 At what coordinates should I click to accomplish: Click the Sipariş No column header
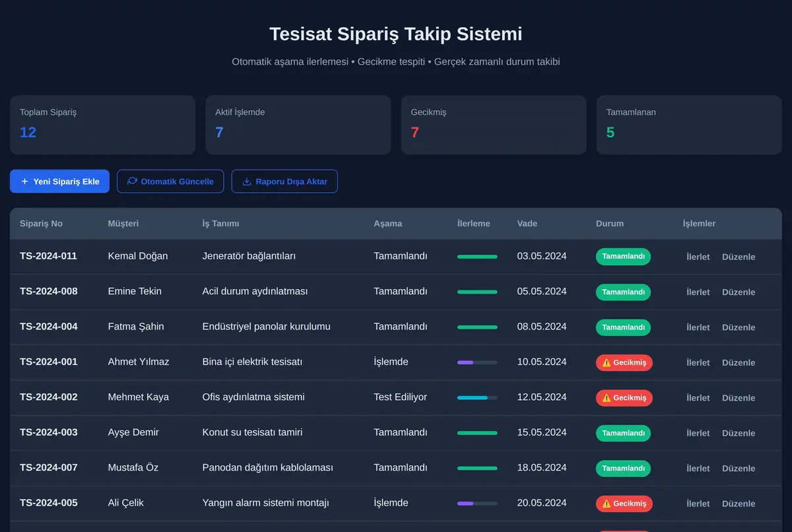(x=41, y=224)
